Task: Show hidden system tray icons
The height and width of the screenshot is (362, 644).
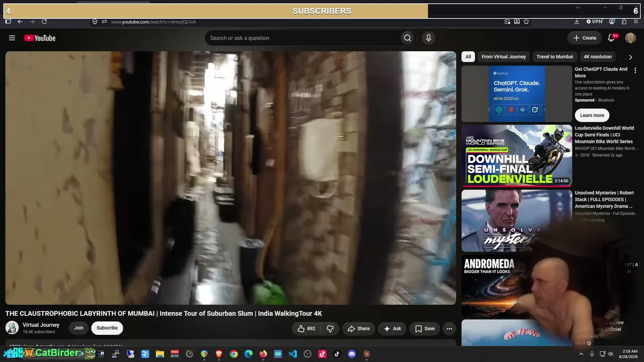Action: [581, 354]
